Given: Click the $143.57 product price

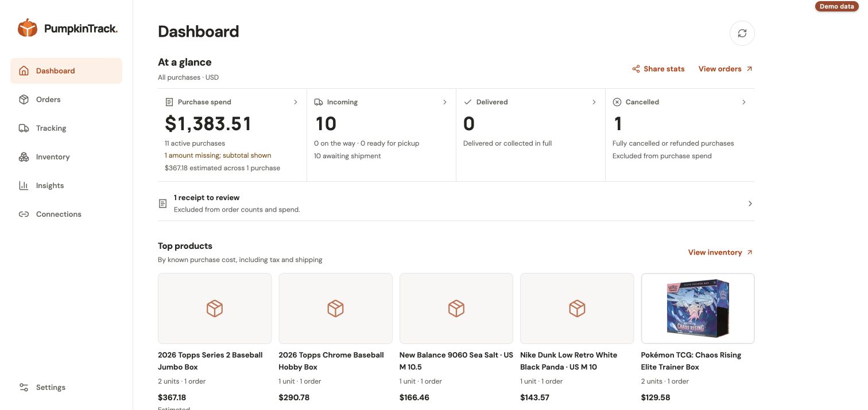Looking at the screenshot, I should [x=535, y=397].
